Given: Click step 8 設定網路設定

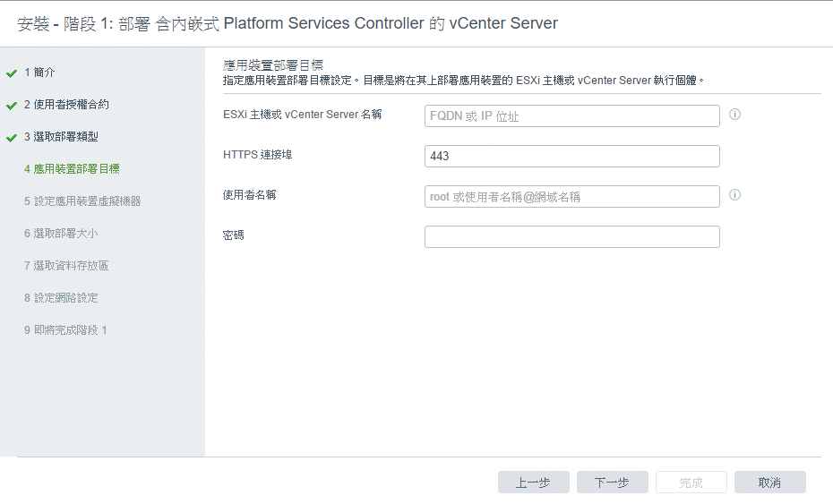Looking at the screenshot, I should [61, 298].
